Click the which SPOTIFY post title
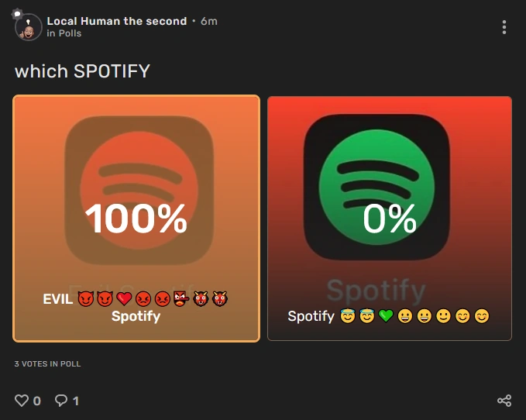Image resolution: width=526 pixels, height=420 pixels. tap(82, 71)
